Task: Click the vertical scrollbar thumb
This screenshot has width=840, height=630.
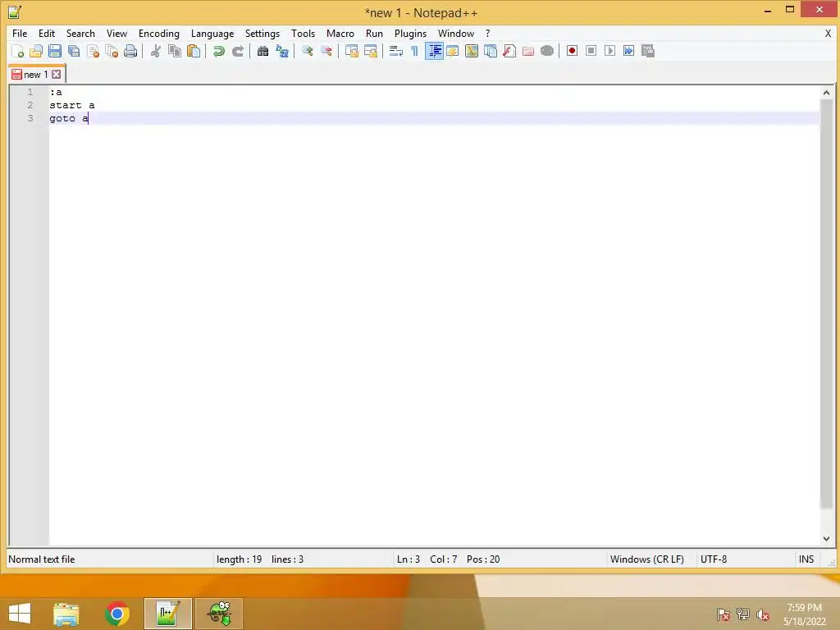Action: pyautogui.click(x=826, y=304)
